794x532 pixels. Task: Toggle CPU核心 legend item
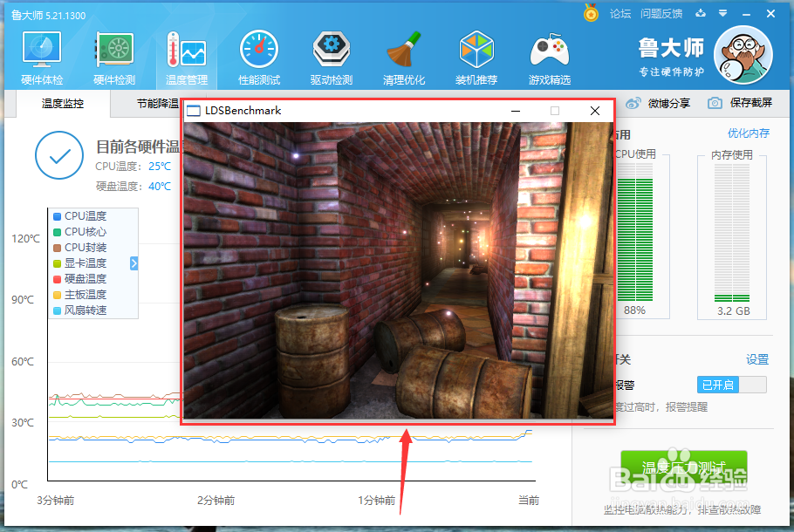tap(80, 232)
